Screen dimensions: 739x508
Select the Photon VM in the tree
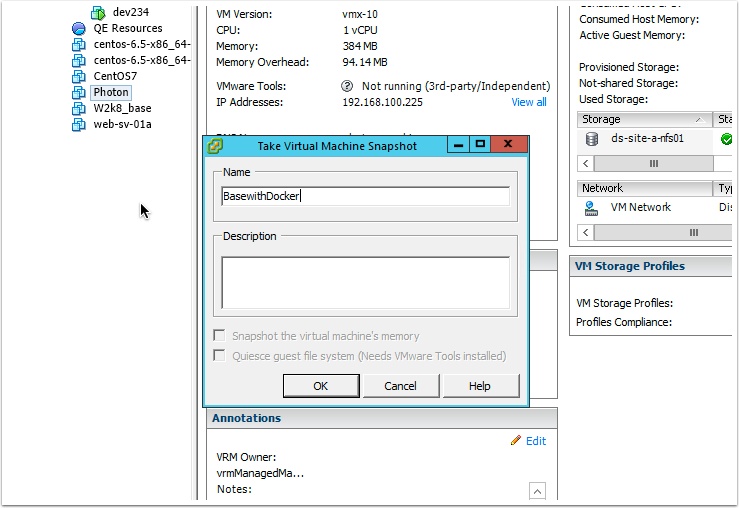[110, 93]
